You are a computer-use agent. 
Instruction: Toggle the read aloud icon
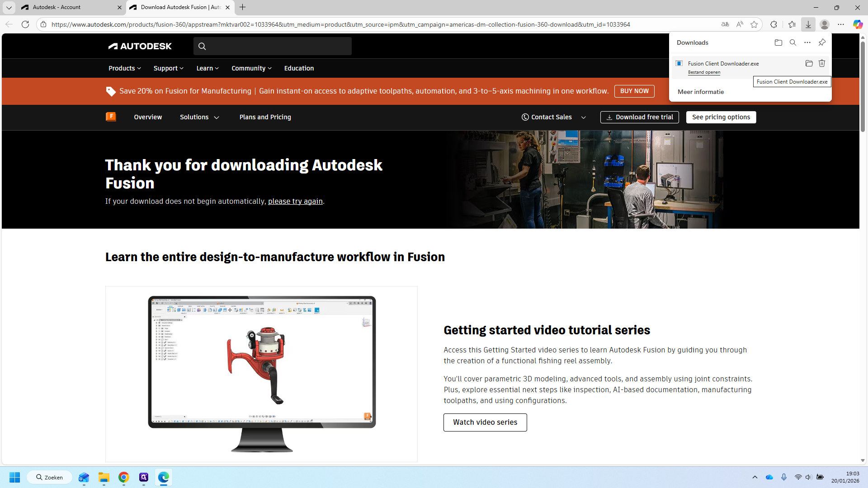click(x=740, y=24)
